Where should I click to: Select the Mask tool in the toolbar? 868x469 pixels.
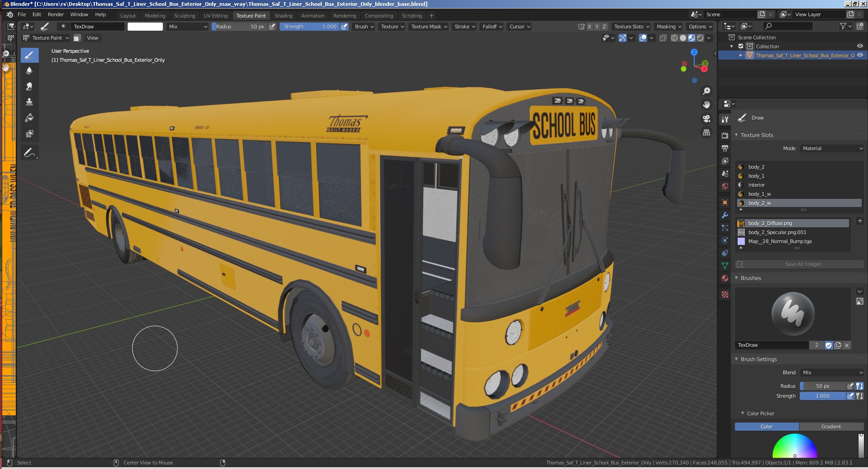[29, 133]
